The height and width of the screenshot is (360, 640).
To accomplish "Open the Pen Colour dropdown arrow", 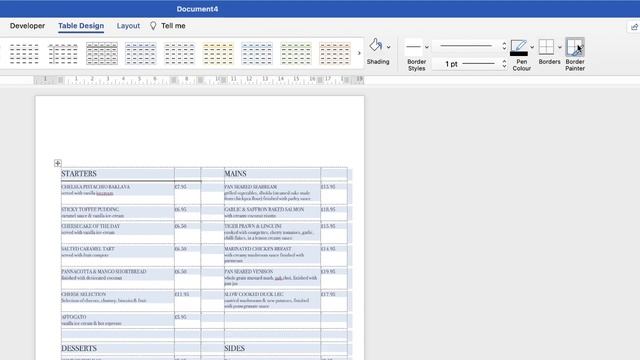I will (532, 47).
